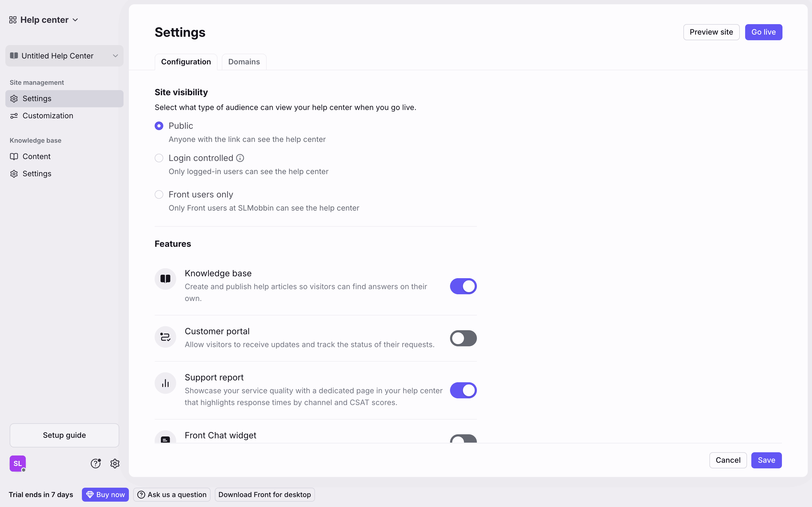
Task: Click the Help center grid icon
Action: [x=13, y=20]
